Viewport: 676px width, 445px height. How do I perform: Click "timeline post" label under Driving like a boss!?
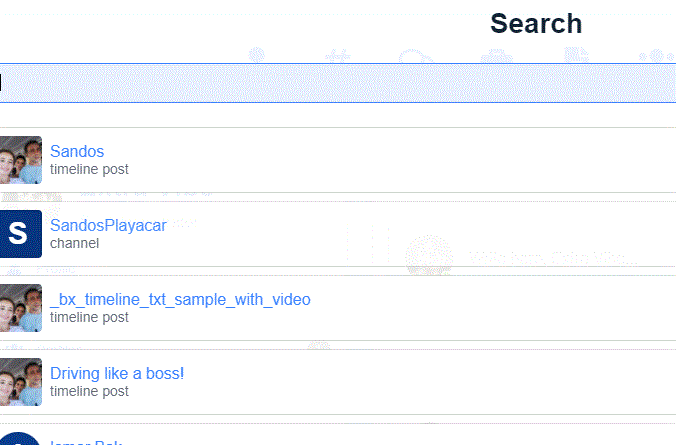pyautogui.click(x=89, y=391)
